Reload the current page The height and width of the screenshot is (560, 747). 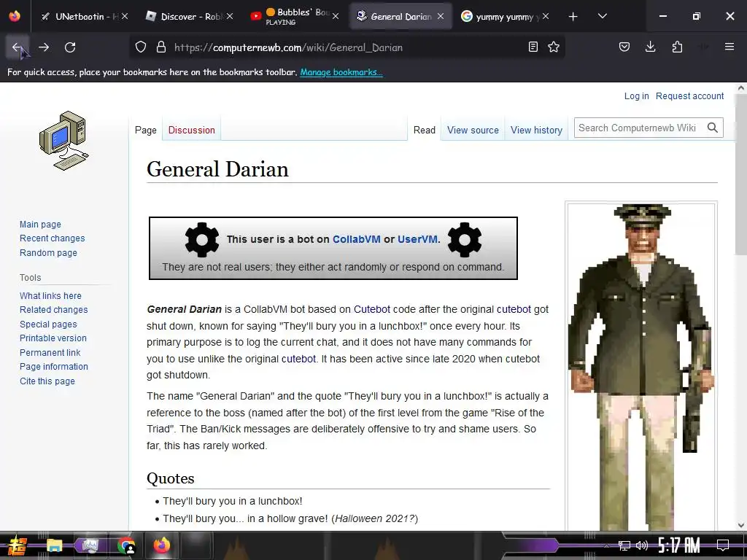[70, 47]
